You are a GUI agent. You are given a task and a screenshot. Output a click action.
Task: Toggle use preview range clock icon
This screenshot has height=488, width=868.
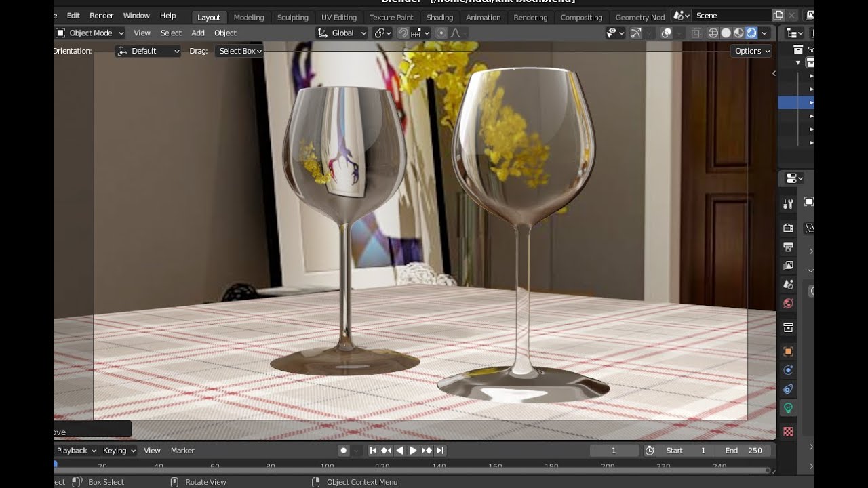point(650,451)
